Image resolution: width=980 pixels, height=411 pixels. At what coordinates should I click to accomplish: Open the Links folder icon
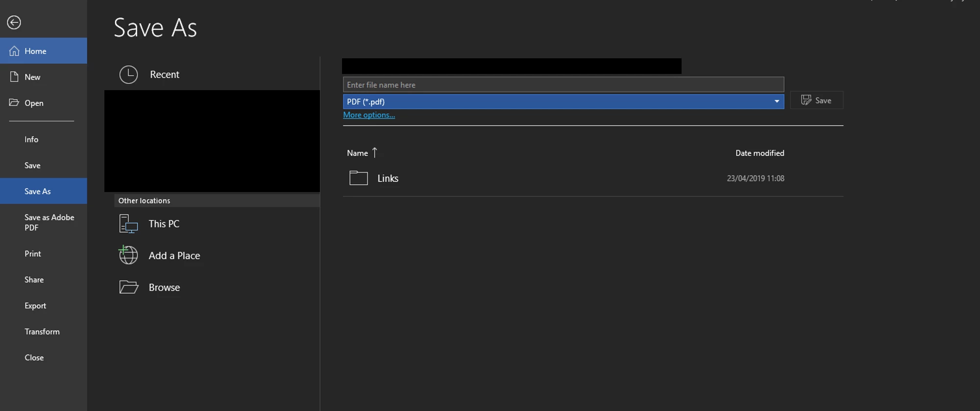tap(359, 178)
